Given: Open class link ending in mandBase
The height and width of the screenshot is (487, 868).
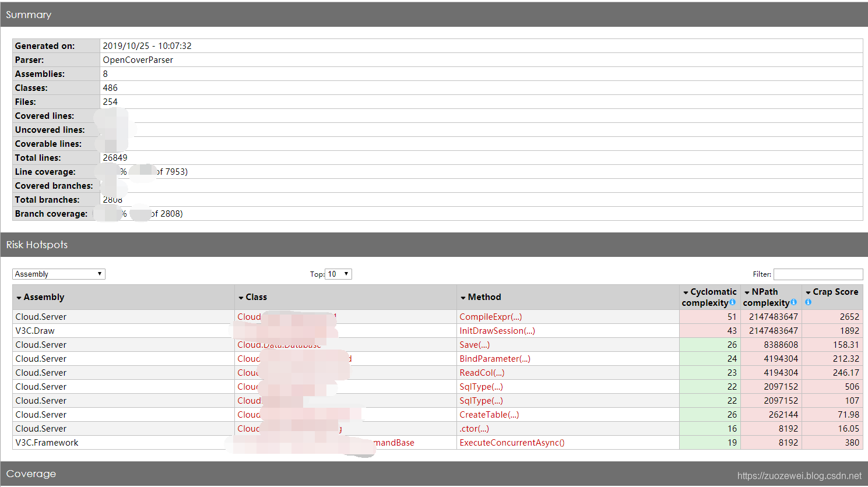Looking at the screenshot, I should pos(394,443).
